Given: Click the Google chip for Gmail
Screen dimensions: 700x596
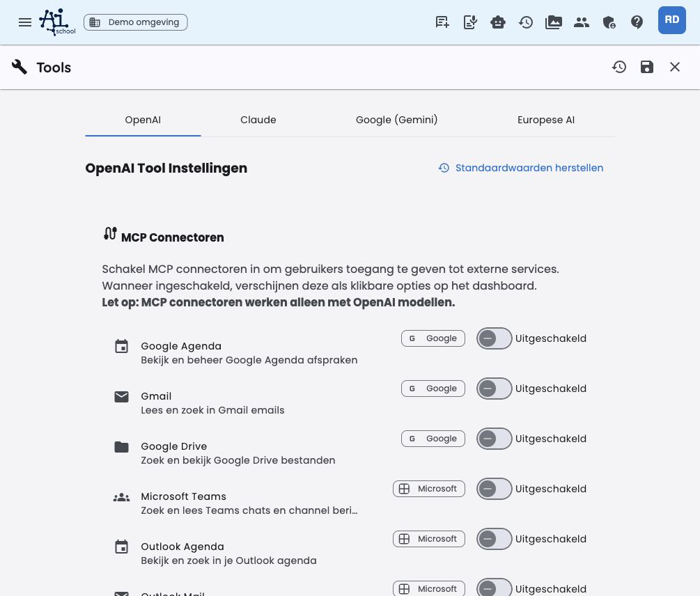Looking at the screenshot, I should click(433, 389).
